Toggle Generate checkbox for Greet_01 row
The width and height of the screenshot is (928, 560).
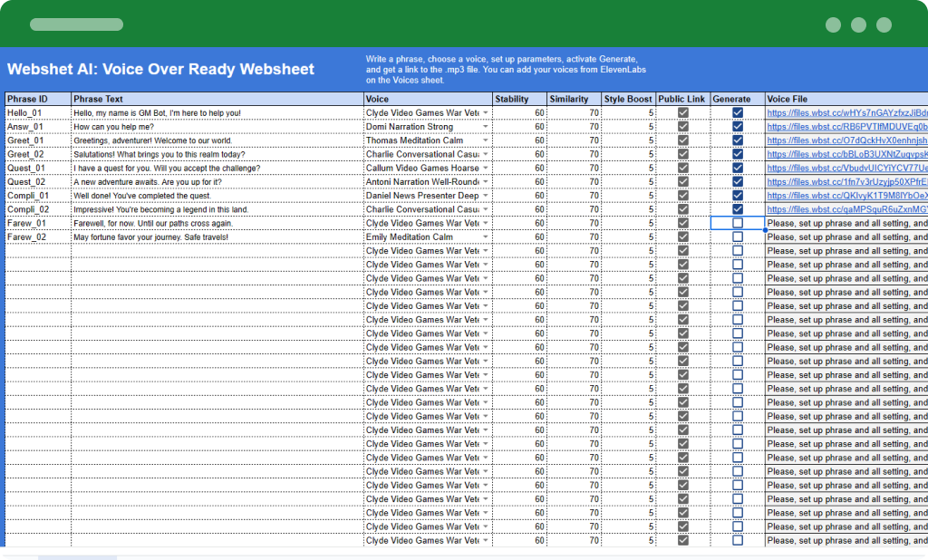[738, 140]
